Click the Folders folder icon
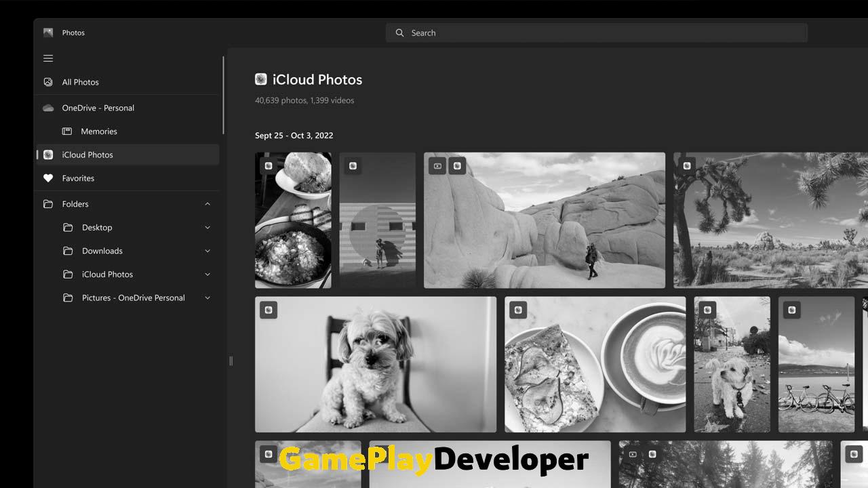Viewport: 868px width, 488px height. (x=48, y=204)
